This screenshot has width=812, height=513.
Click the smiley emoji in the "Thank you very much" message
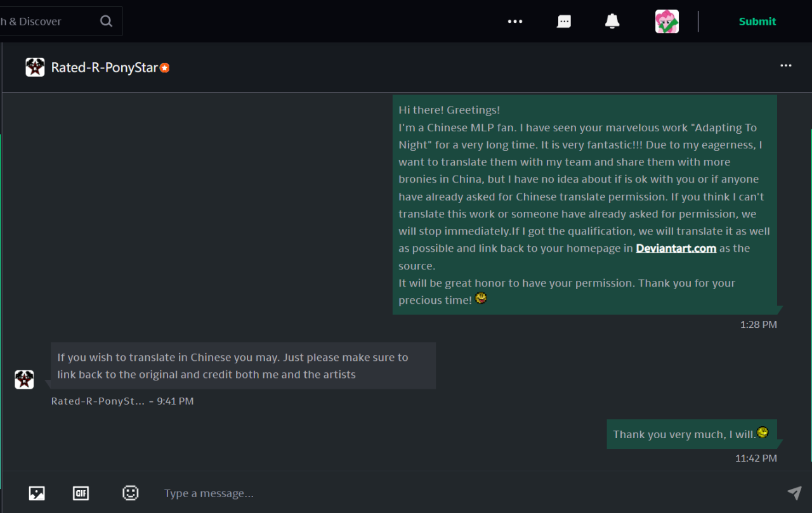coord(763,432)
